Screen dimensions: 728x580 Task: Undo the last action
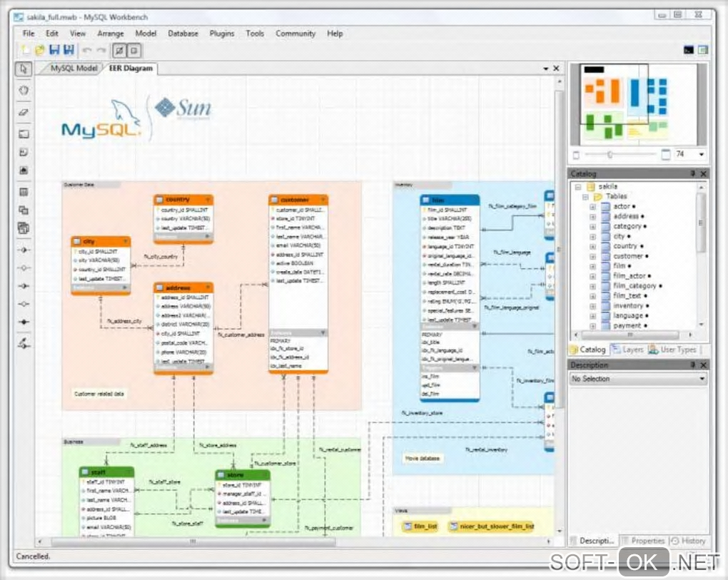[87, 50]
